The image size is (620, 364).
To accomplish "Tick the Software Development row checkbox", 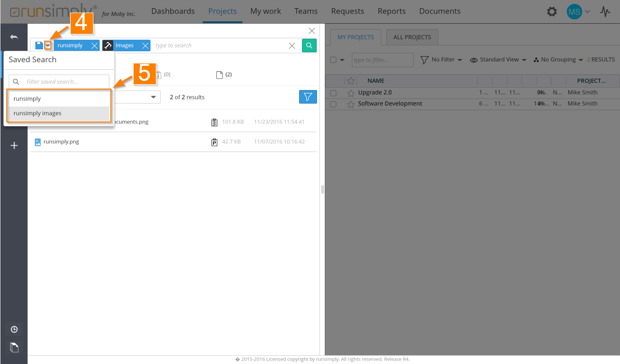I will (333, 104).
